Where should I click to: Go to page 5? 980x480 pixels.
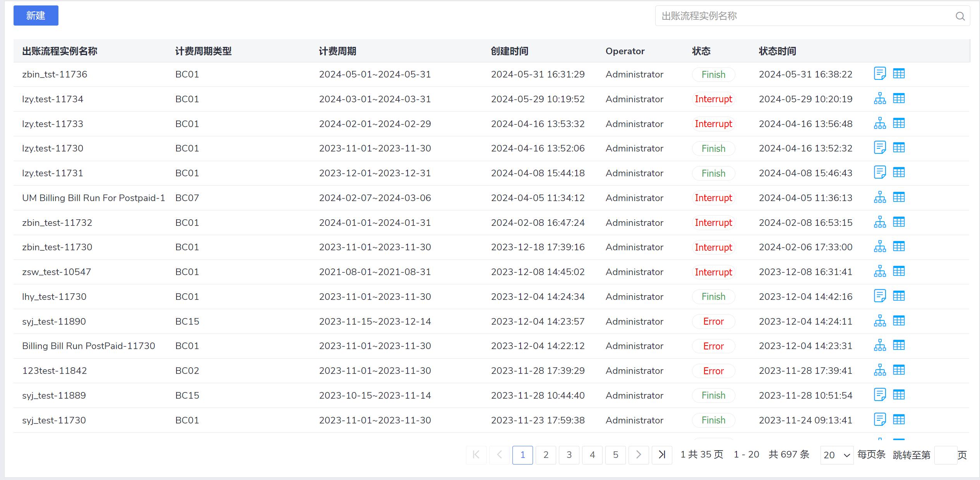[x=615, y=455]
